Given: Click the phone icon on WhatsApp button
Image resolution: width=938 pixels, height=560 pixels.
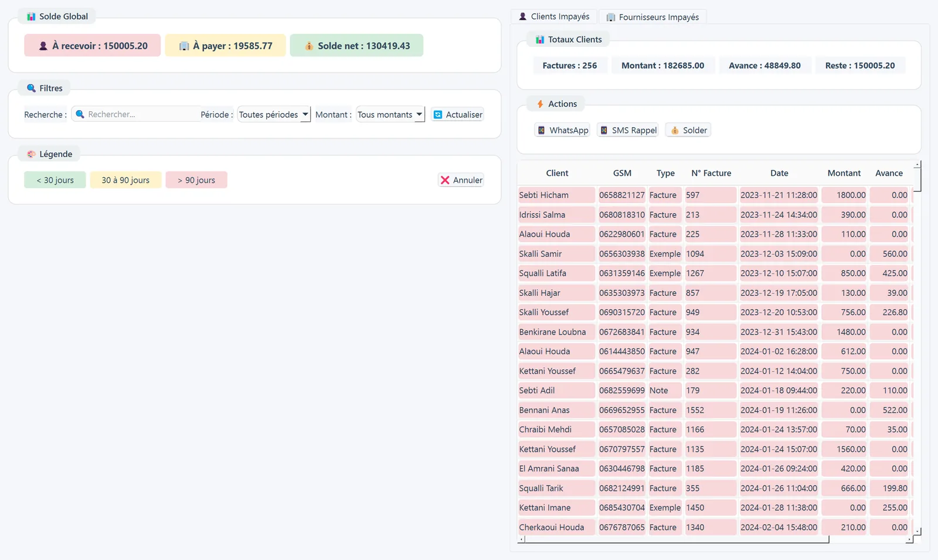Looking at the screenshot, I should tap(542, 130).
